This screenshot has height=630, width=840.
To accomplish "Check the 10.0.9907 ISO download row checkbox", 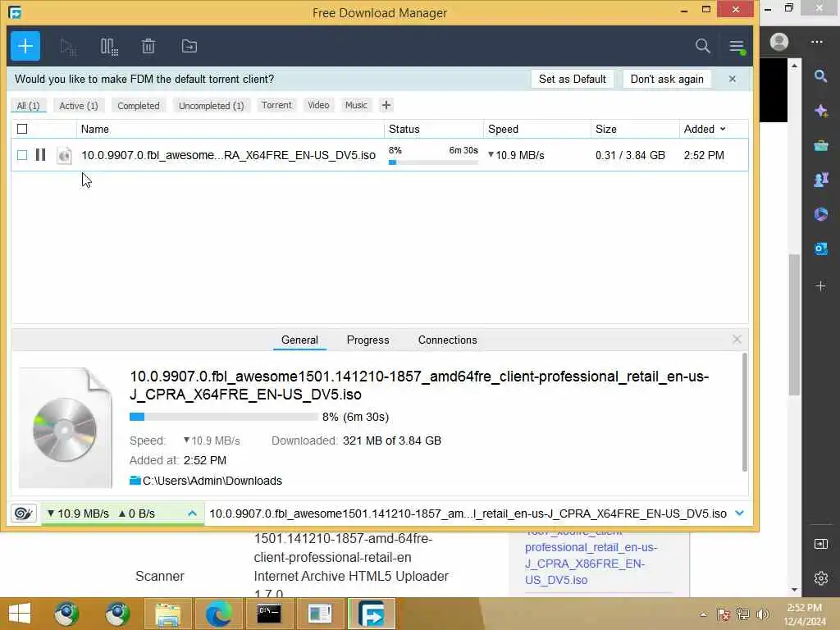I will [22, 155].
